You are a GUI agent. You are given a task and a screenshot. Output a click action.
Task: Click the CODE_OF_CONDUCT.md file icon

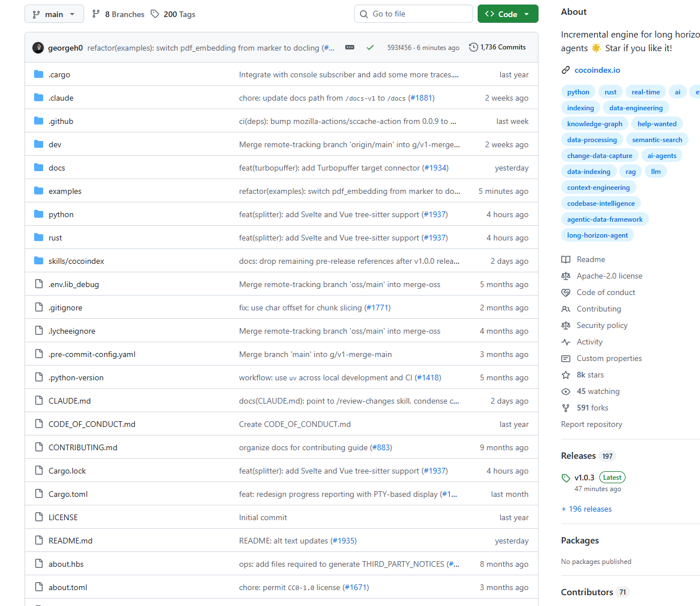[39, 424]
